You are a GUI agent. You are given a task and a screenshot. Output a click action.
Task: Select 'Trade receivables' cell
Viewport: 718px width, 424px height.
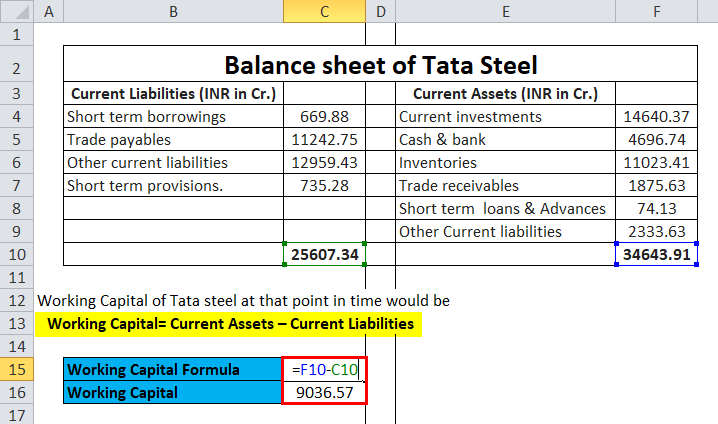[x=506, y=185]
